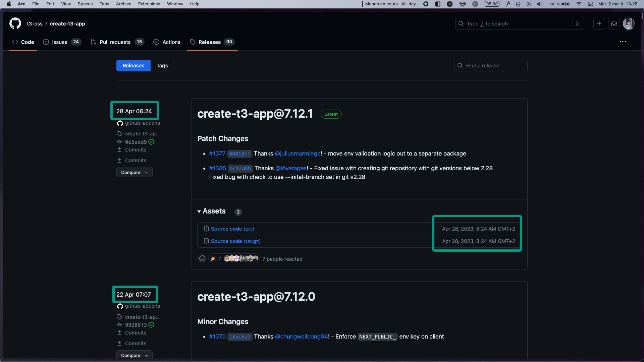The image size is (644, 362).
Task: Open the command palette terminal icon
Action: pos(578,23)
